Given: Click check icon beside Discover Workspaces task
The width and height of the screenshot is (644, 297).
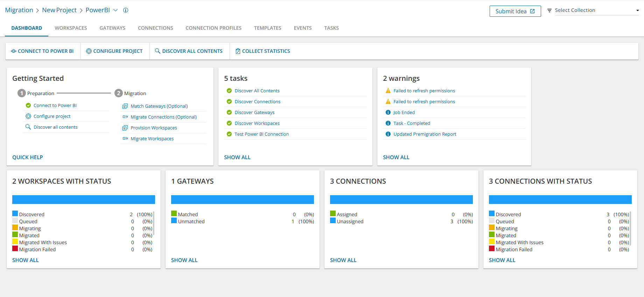Looking at the screenshot, I should pyautogui.click(x=229, y=123).
